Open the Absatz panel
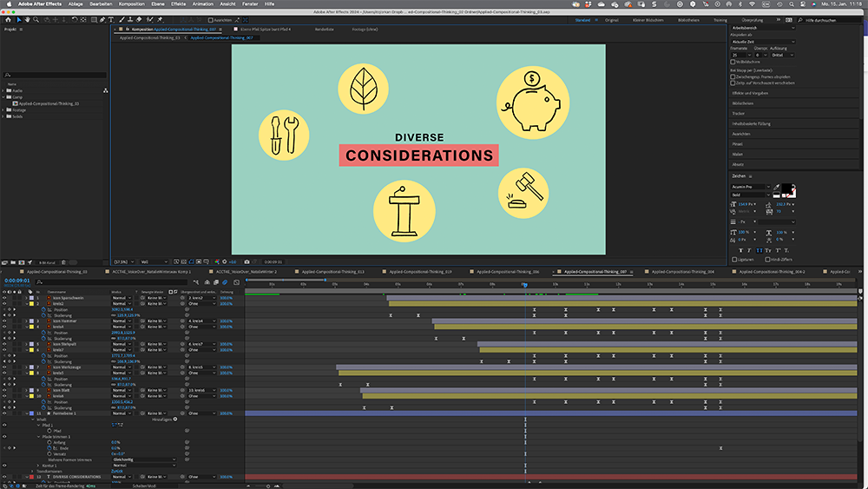 (738, 164)
